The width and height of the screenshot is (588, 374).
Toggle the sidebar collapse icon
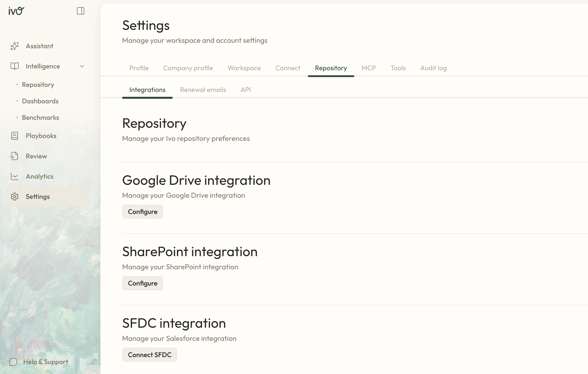(80, 11)
